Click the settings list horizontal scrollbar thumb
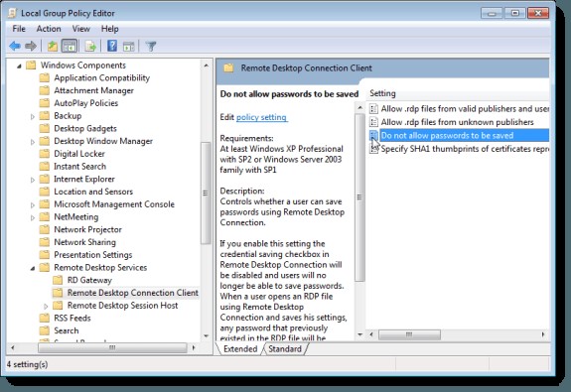This screenshot has height=392, width=571. (409, 334)
